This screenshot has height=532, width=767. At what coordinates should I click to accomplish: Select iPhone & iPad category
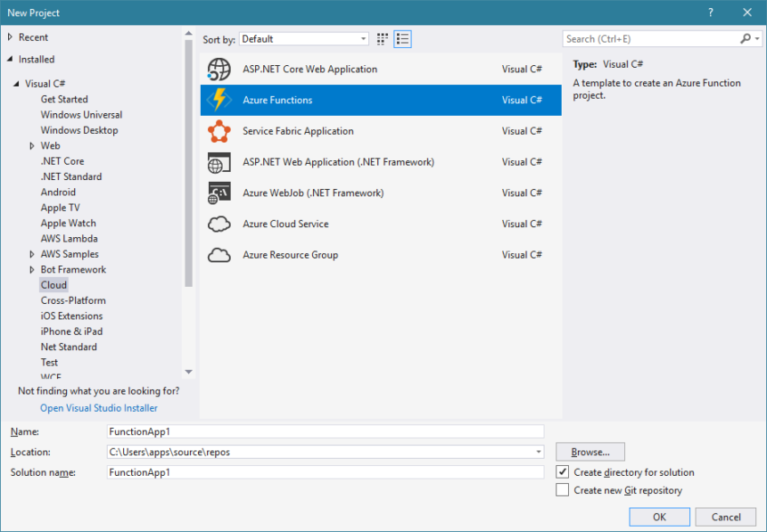tap(72, 331)
